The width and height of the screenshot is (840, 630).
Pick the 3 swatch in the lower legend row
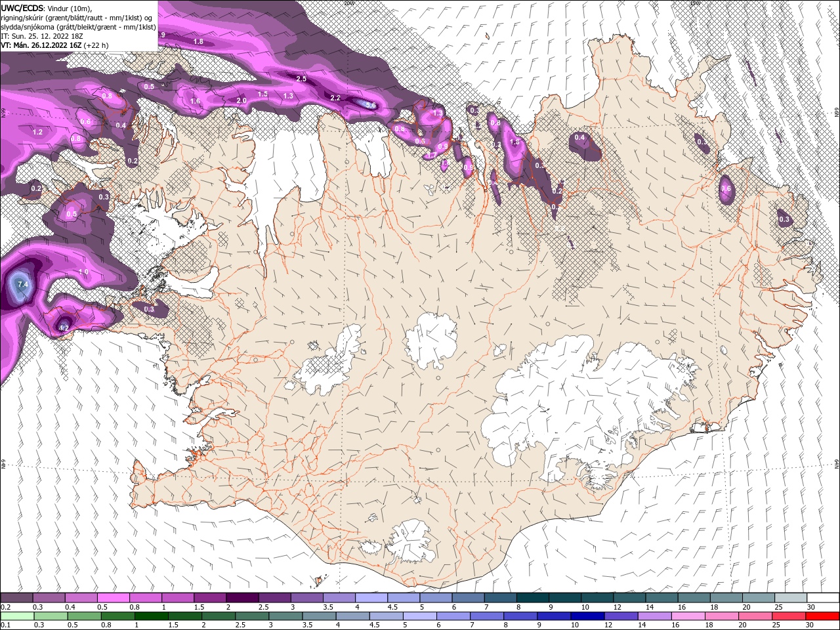[x=285, y=615]
